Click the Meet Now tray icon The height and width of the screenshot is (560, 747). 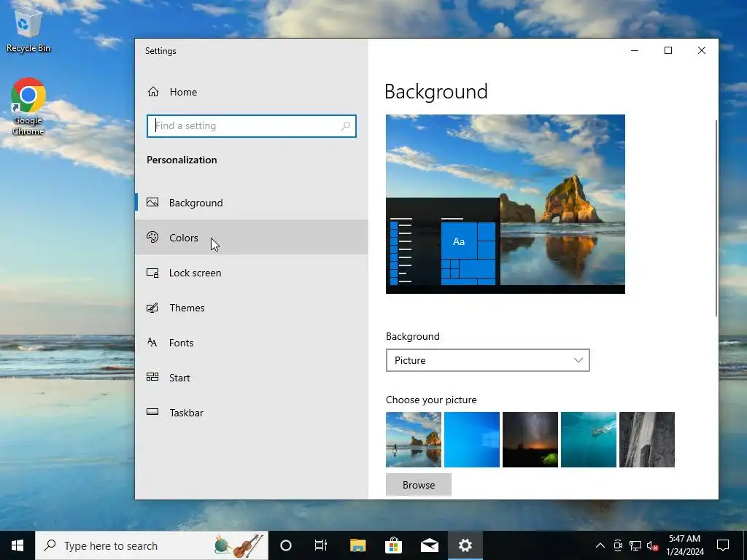[618, 545]
